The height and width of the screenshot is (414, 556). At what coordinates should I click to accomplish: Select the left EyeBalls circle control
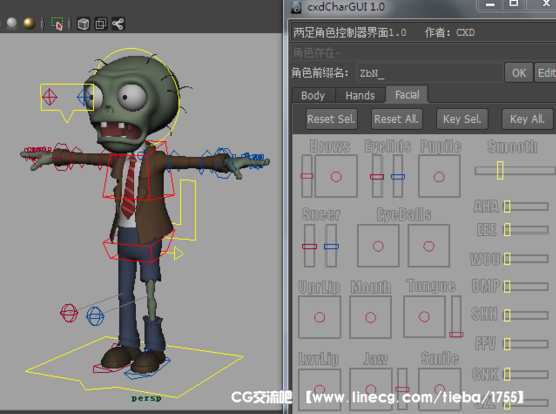coord(378,246)
